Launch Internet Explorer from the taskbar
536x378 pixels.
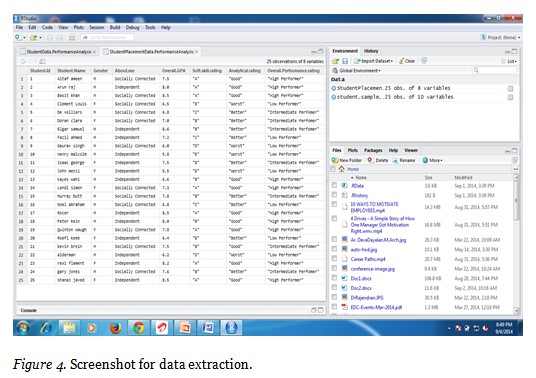(x=46, y=328)
